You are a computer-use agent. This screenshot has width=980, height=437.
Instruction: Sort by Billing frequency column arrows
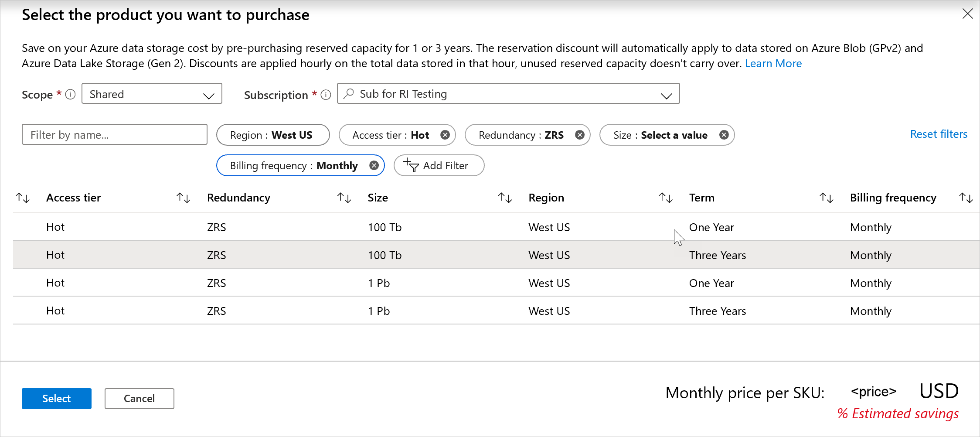[966, 198]
